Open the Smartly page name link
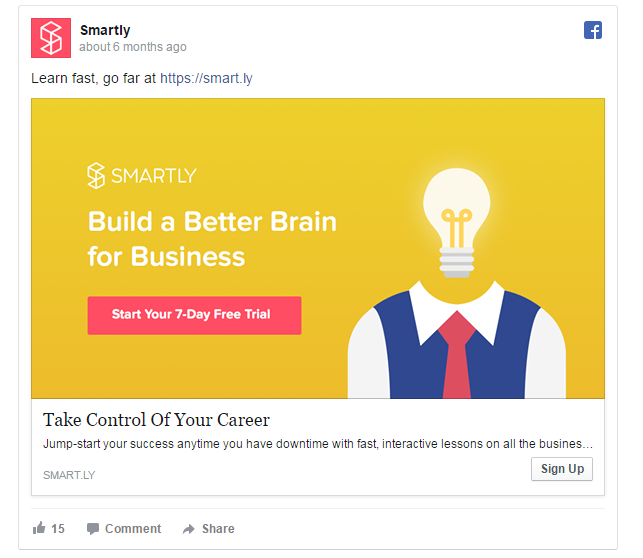This screenshot has width=643, height=558. 105,30
